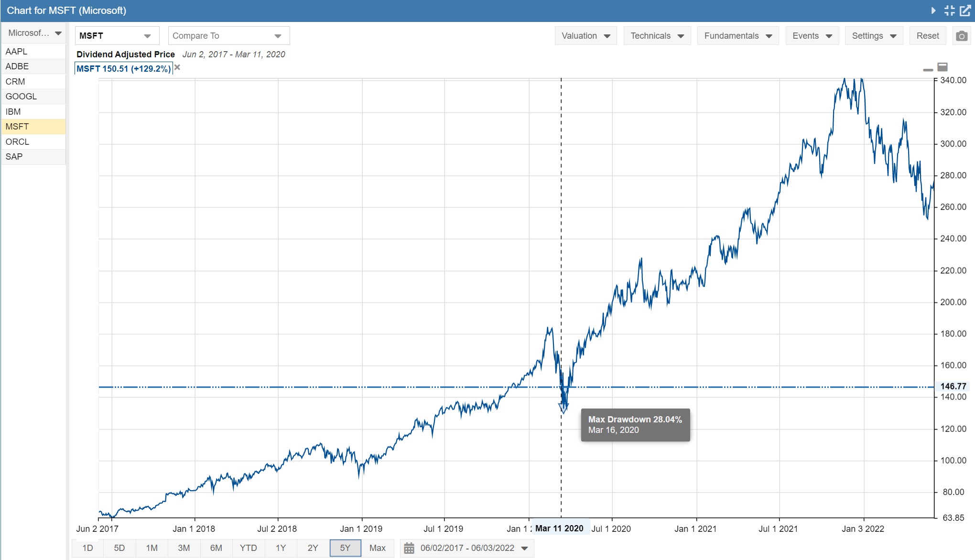Screen dimensions: 975x560
Task: Click the restore legend panel icon
Action: 942,67
